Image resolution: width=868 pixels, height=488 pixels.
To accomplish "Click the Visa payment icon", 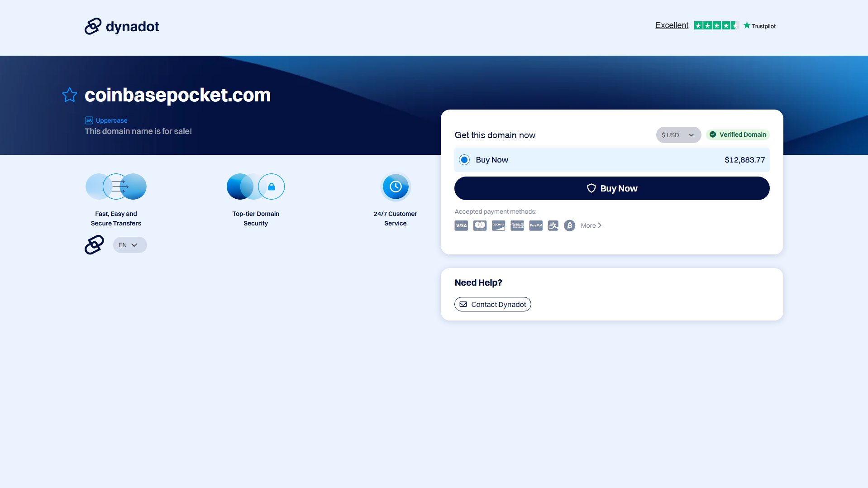I will 461,225.
